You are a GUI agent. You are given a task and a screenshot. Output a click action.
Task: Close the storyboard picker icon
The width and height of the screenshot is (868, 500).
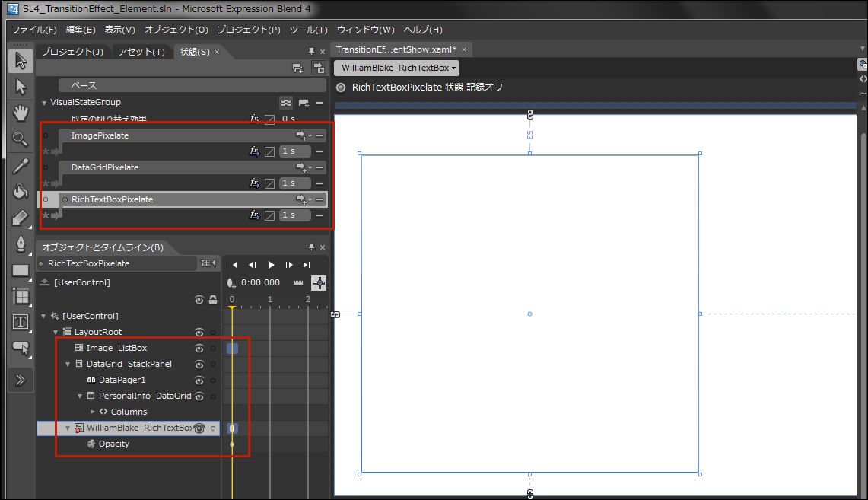(x=208, y=263)
